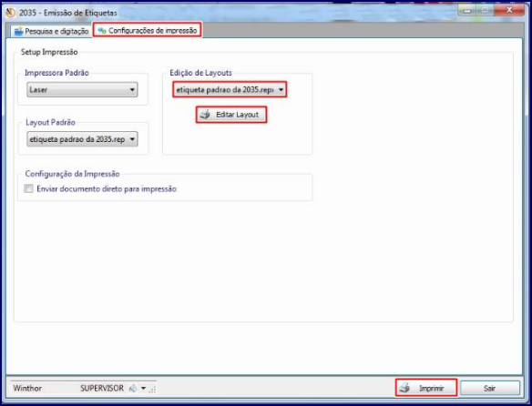
Task: Click the Setup Impressão group label
Action: click(x=49, y=52)
